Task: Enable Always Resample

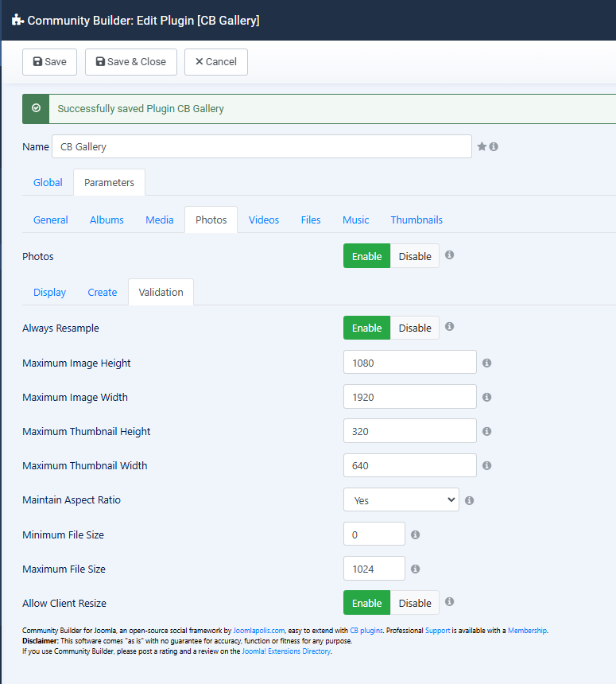Action: pyautogui.click(x=366, y=328)
